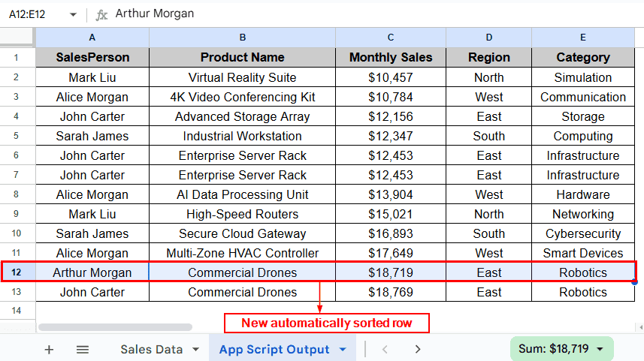Screen dimensions: 644x361
Task: Click the horizontal scrollbar thumb
Action: (x=116, y=327)
